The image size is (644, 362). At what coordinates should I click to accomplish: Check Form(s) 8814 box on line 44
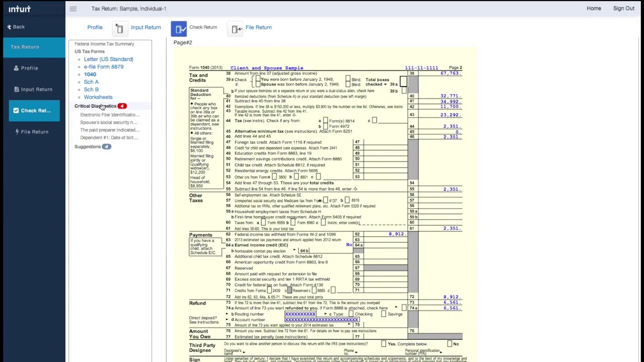point(325,121)
